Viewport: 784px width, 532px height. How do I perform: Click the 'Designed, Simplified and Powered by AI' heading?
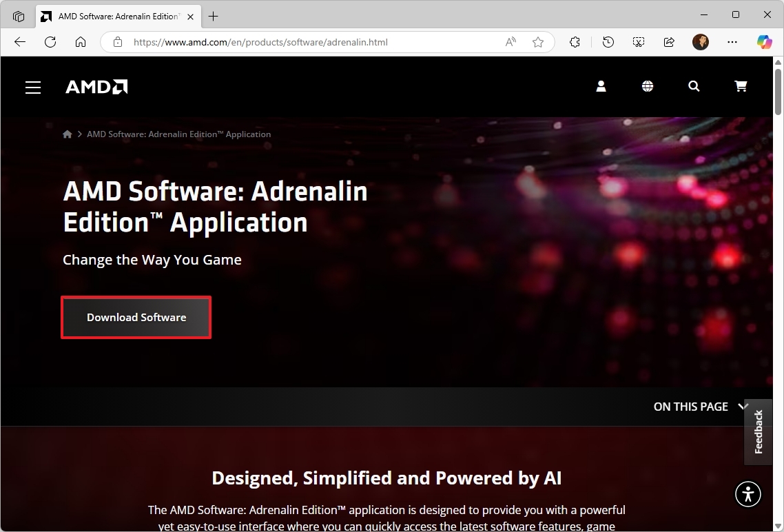point(386,478)
